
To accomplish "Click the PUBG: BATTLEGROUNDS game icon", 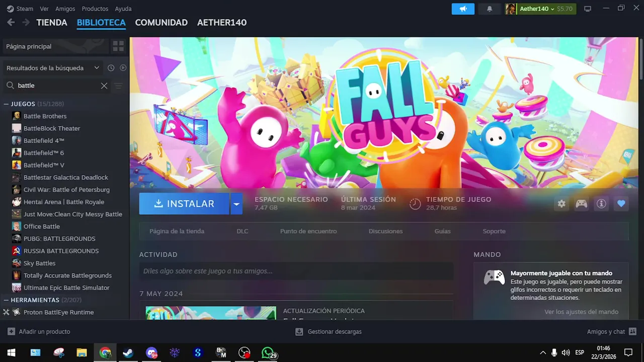I will point(17,239).
